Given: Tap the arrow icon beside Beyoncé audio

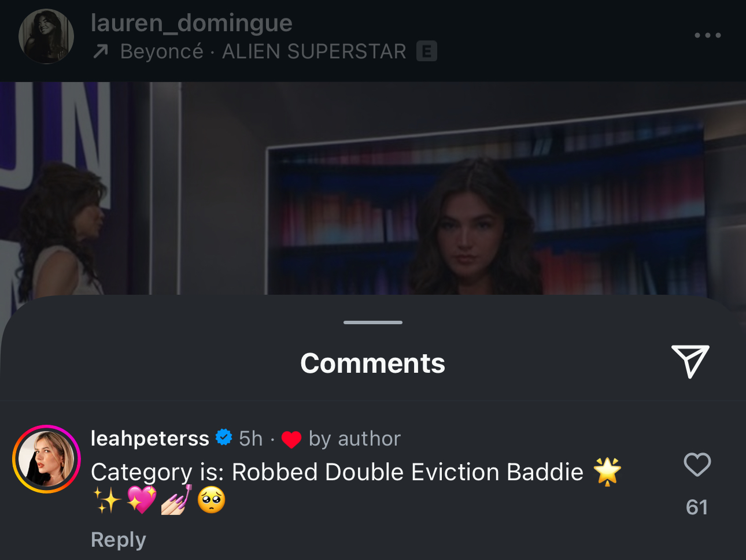Looking at the screenshot, I should click(x=101, y=52).
